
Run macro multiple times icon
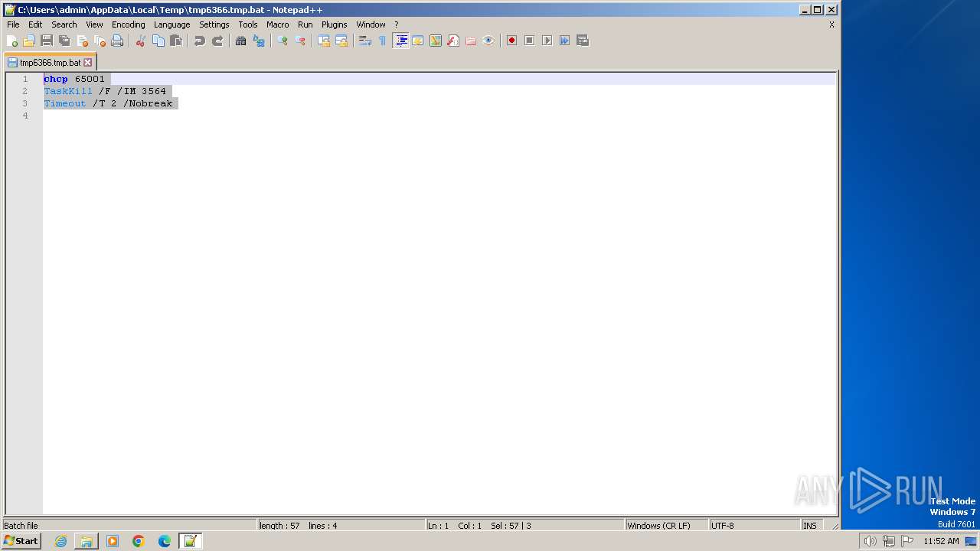[x=565, y=41]
